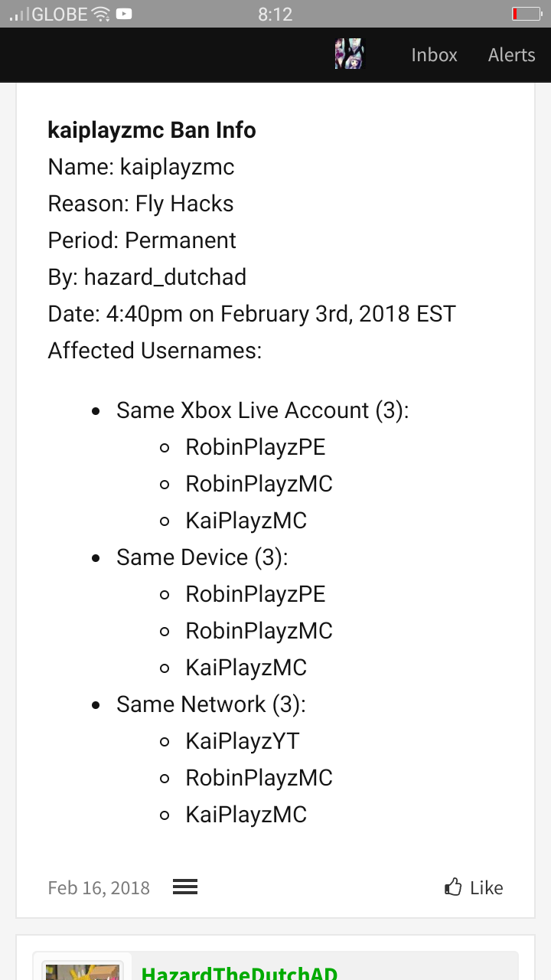Open the post options hamburger menu

(185, 887)
